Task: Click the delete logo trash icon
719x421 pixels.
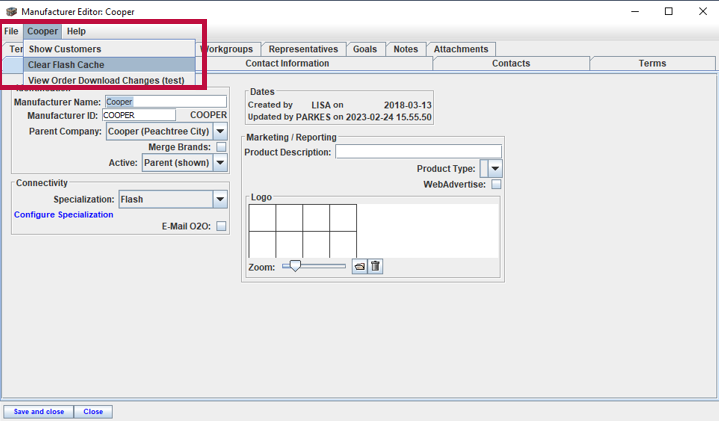Action: tap(375, 266)
